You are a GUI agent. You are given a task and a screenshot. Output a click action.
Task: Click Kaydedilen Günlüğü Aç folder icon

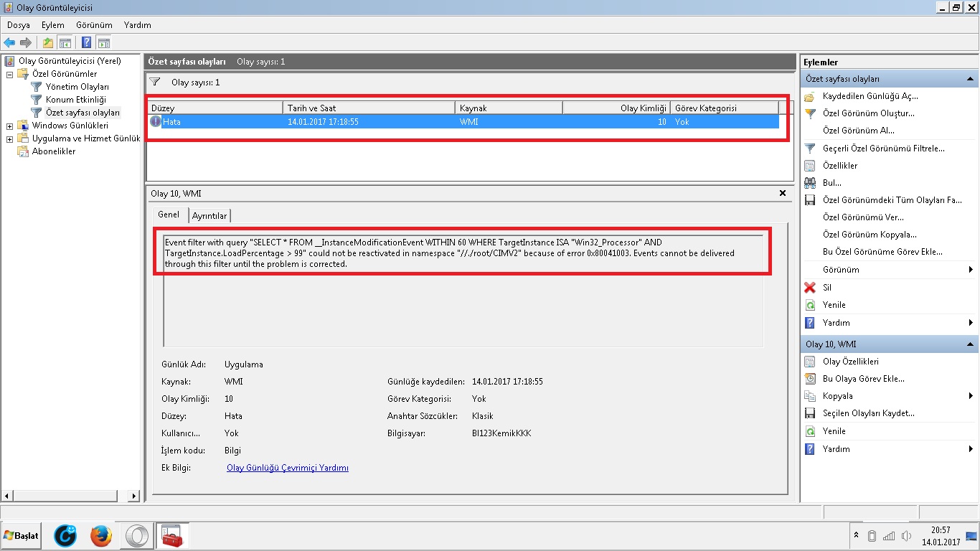(x=810, y=96)
